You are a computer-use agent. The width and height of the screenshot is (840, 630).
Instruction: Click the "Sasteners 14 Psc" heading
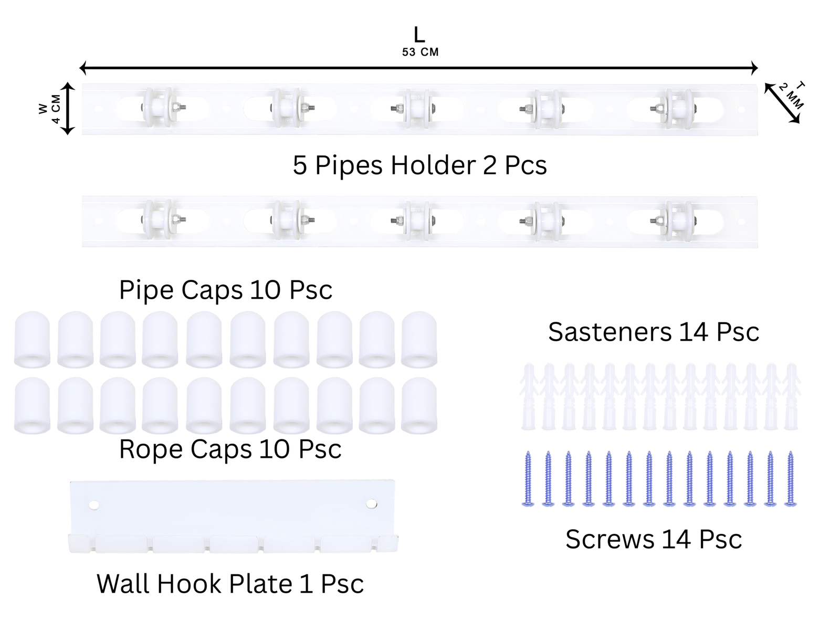pos(654,332)
